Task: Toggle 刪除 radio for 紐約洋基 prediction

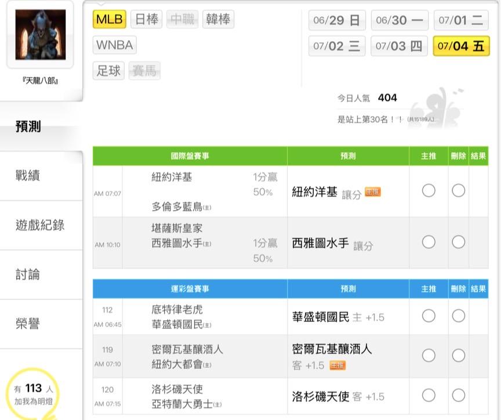Action: (458, 190)
